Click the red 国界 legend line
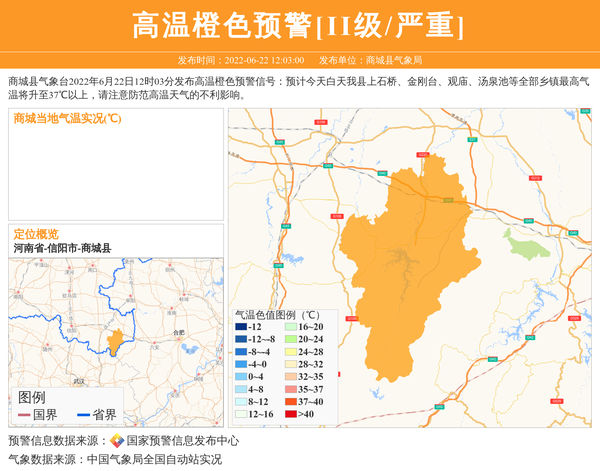The height and width of the screenshot is (471, 600). tap(25, 416)
